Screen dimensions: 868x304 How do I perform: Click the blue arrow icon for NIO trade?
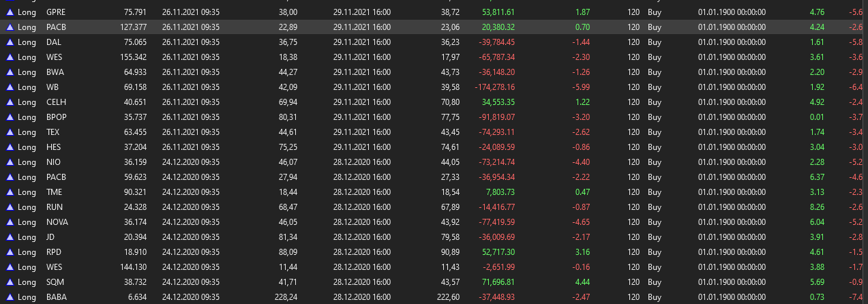(x=10, y=162)
